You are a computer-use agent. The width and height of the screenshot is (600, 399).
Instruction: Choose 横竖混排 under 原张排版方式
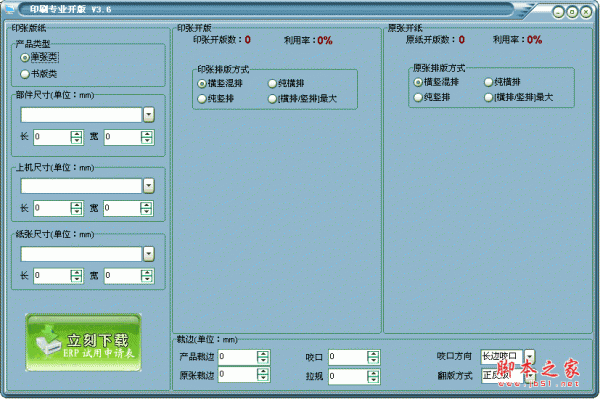click(x=436, y=82)
